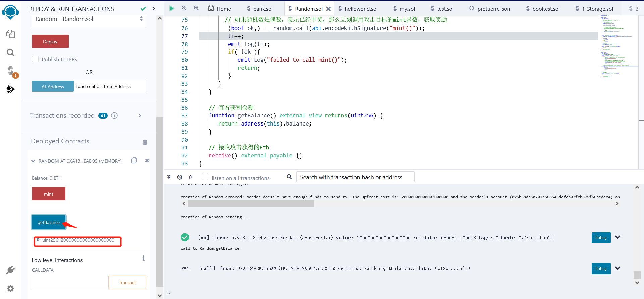Call the mint function button
This screenshot has width=644, height=299.
pos(49,194)
